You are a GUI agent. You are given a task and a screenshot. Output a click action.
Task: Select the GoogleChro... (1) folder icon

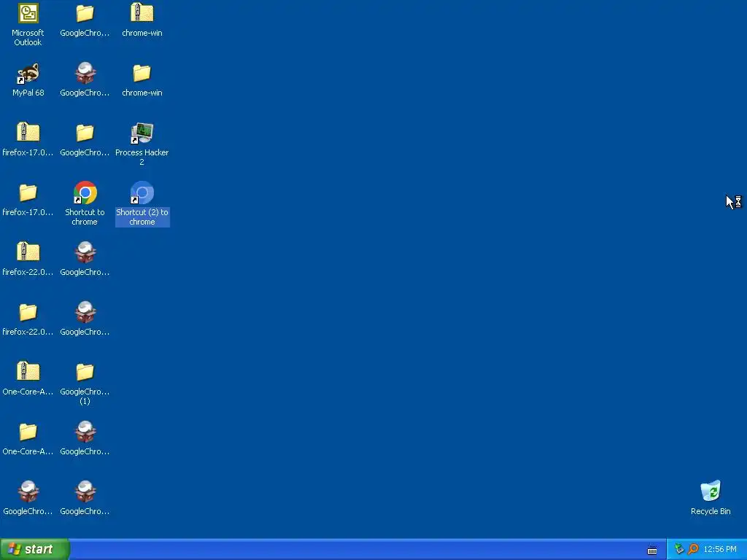(85, 373)
